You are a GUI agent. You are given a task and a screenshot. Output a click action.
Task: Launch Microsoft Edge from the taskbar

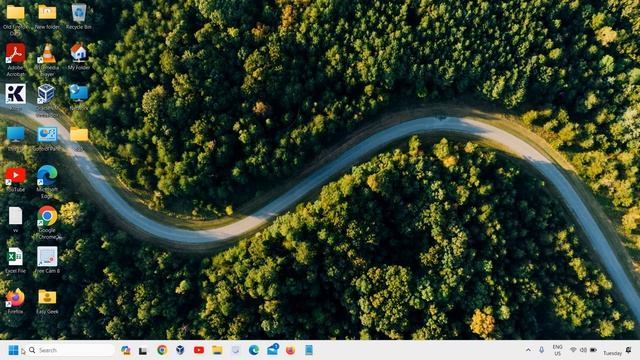[x=254, y=350]
